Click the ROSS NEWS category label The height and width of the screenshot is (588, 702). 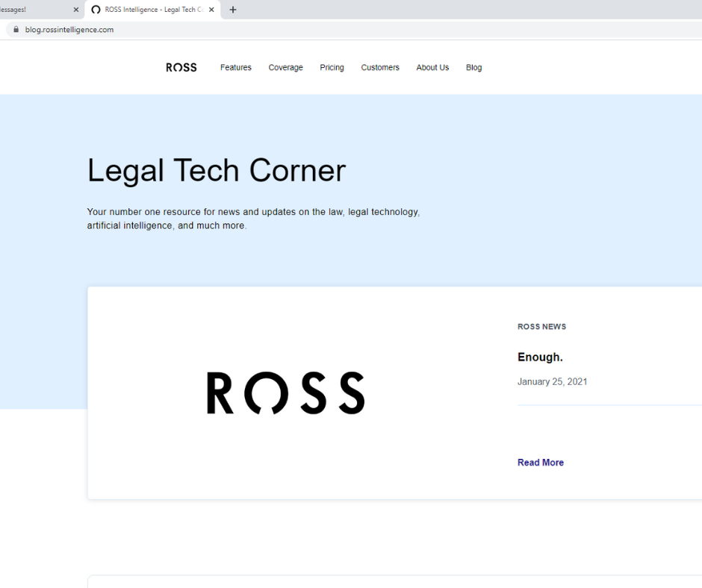pos(541,327)
